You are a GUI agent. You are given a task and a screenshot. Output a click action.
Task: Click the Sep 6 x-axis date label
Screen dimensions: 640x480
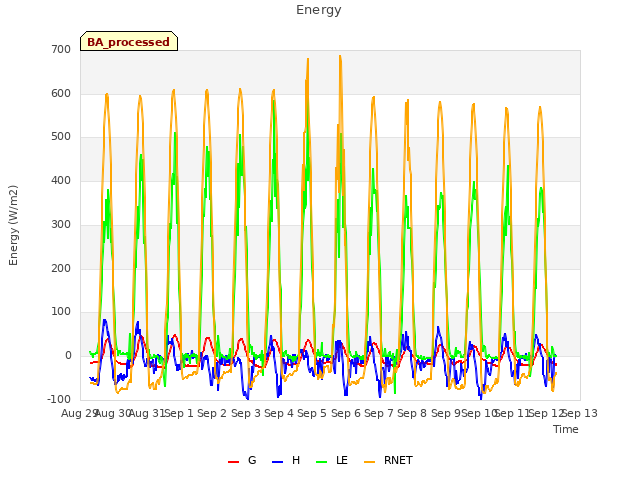[346, 413]
